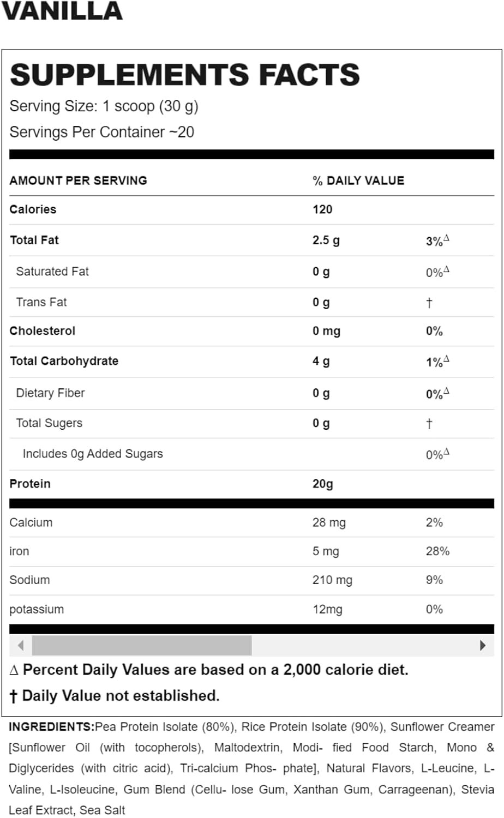This screenshot has width=504, height=818.
Task: Click the INGREDIENTS label
Action: click(52, 727)
